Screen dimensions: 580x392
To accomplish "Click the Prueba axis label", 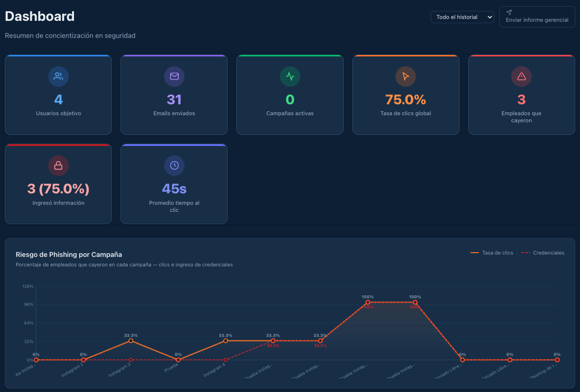I will pos(172,368).
